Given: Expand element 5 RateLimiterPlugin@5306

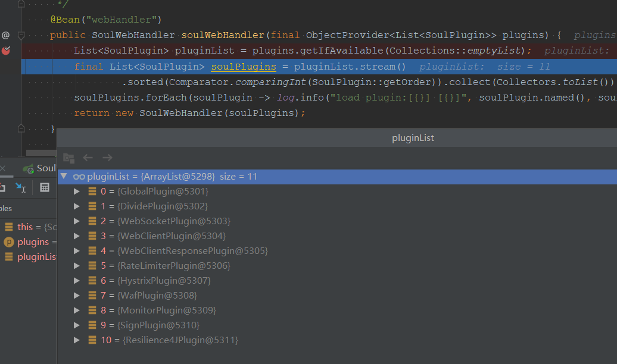Looking at the screenshot, I should pyautogui.click(x=77, y=266).
